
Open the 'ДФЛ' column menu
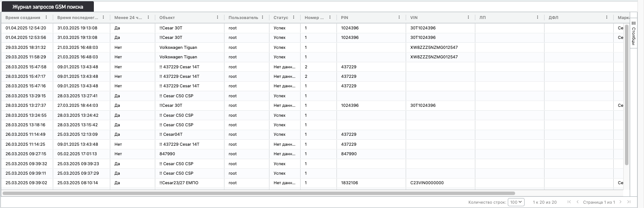point(607,17)
